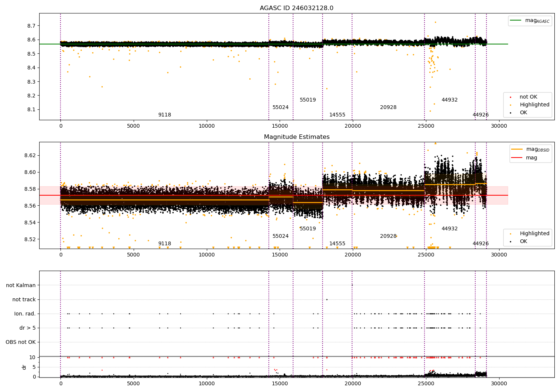Click obsid label 9118 in top plot

pos(165,115)
